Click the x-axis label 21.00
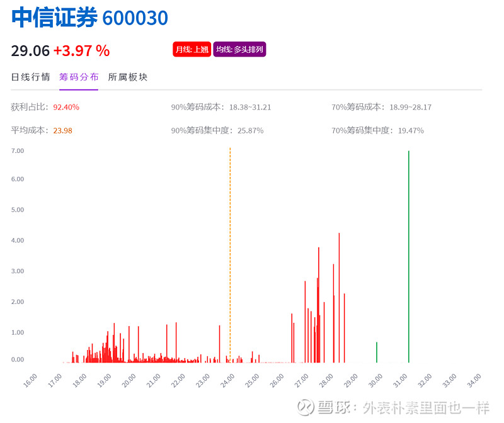Screen dimensions: 504x423 pyautogui.click(x=153, y=381)
